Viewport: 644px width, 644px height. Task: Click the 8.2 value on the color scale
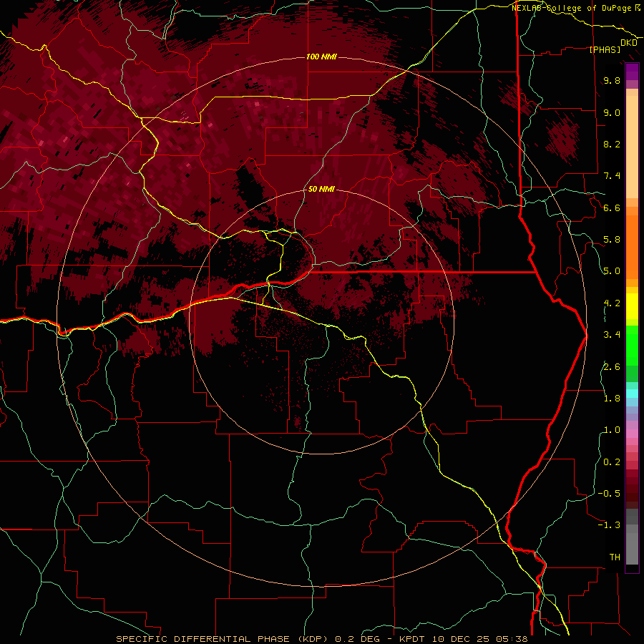pyautogui.click(x=612, y=144)
